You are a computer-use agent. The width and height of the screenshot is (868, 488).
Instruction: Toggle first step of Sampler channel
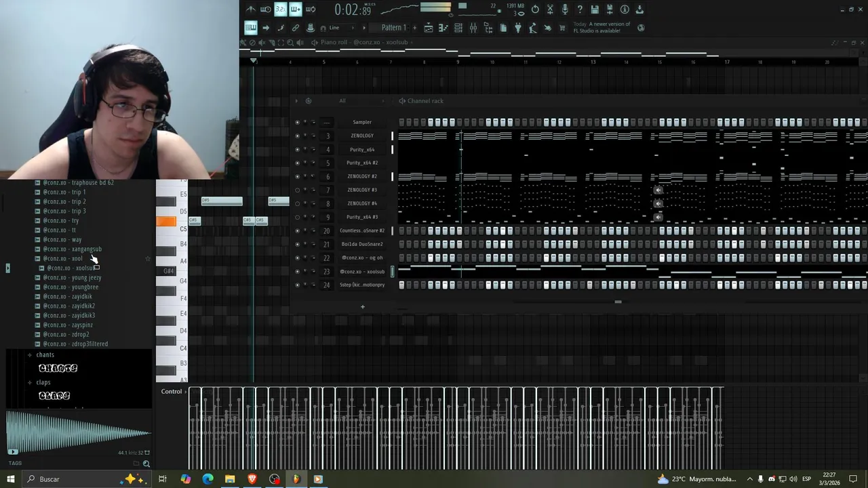[401, 122]
